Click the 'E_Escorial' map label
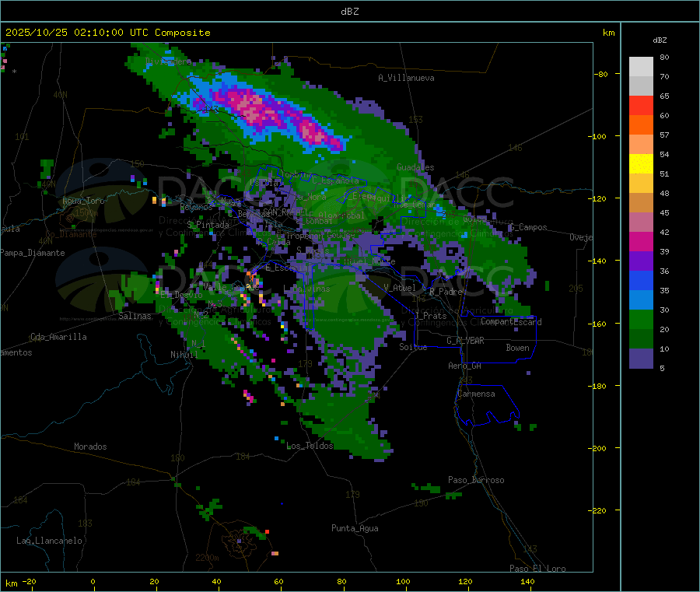 pyautogui.click(x=289, y=268)
